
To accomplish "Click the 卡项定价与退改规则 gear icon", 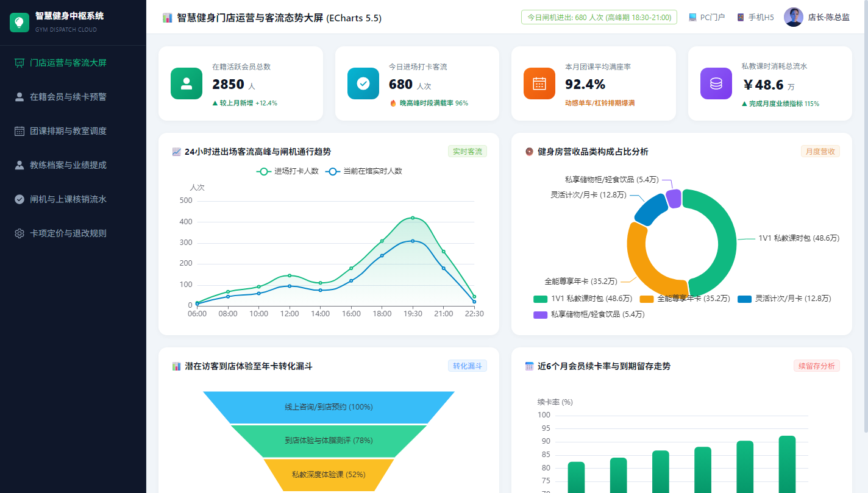I will [x=20, y=233].
